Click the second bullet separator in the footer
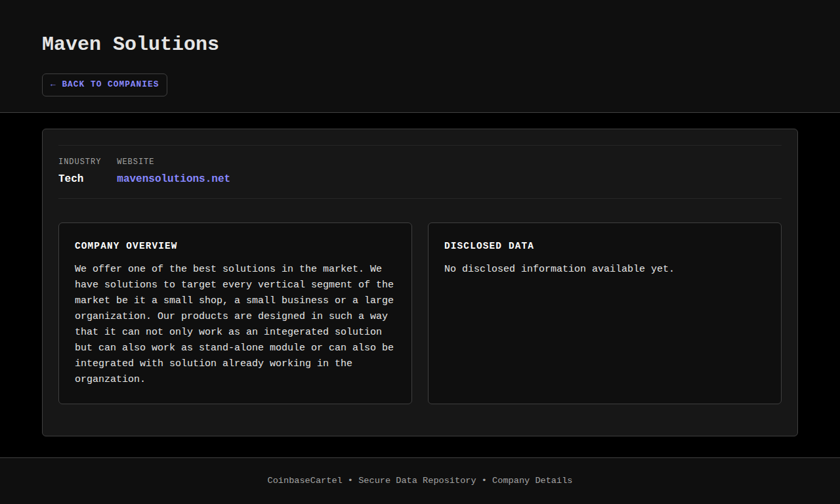 [484, 480]
